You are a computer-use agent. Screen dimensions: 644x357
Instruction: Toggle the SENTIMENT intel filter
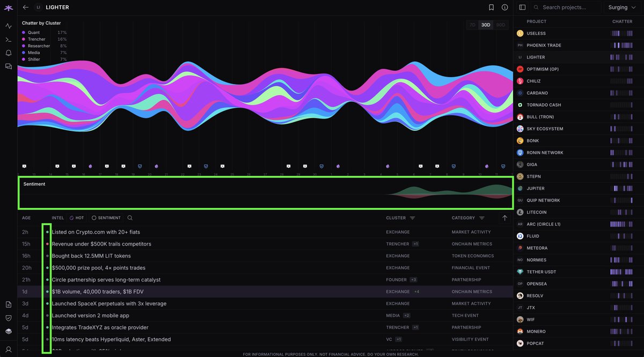[106, 218]
